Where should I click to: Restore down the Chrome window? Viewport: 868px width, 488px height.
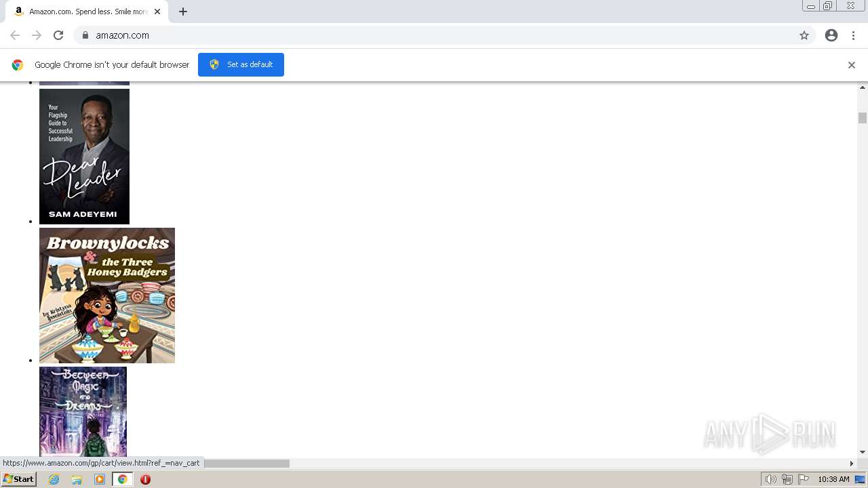coord(828,6)
